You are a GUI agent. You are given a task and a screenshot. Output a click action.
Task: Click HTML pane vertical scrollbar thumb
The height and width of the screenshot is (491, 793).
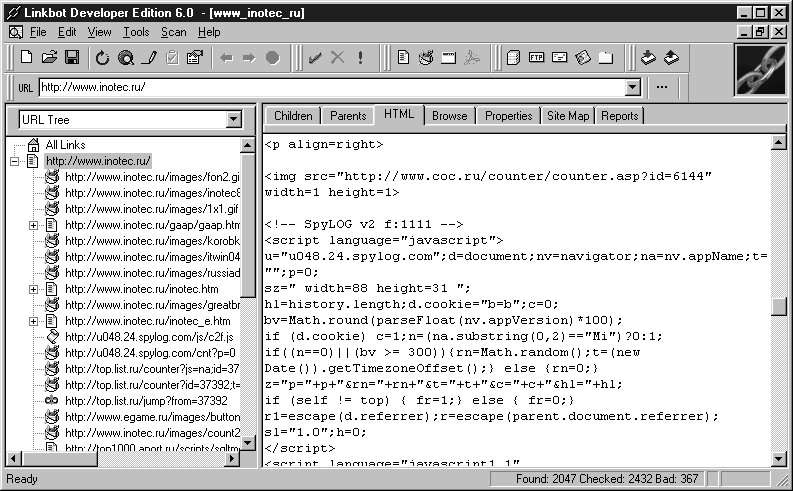click(779, 306)
